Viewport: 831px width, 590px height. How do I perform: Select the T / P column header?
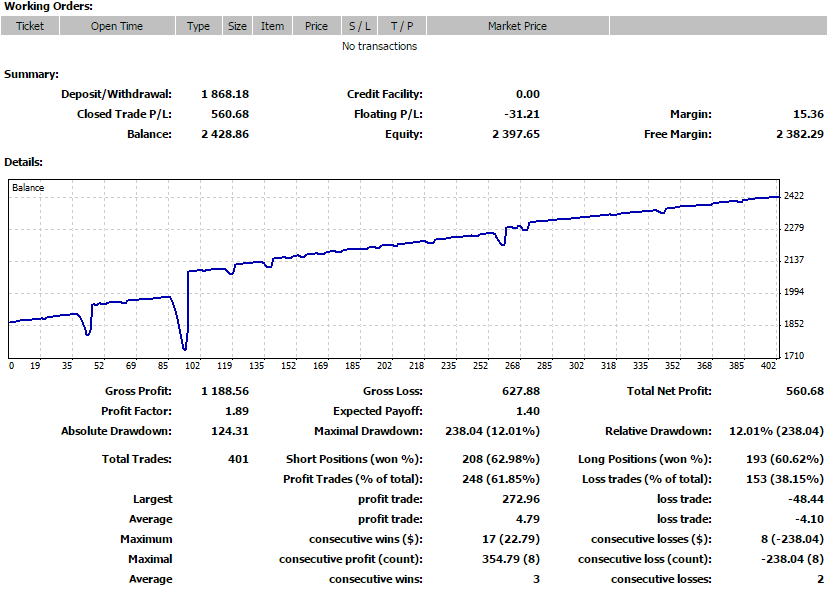pos(402,26)
